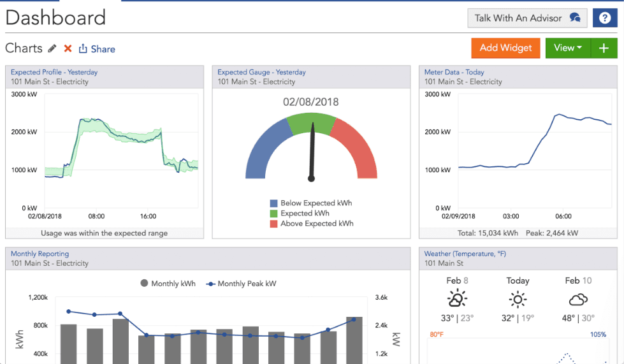
Task: Toggle Below Expected kWh legend entry
Action: pos(311,203)
